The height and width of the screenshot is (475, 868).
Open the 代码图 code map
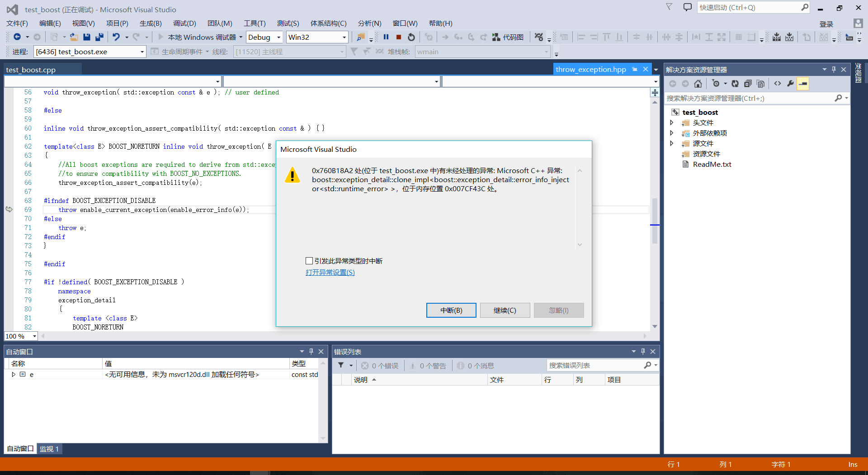508,37
